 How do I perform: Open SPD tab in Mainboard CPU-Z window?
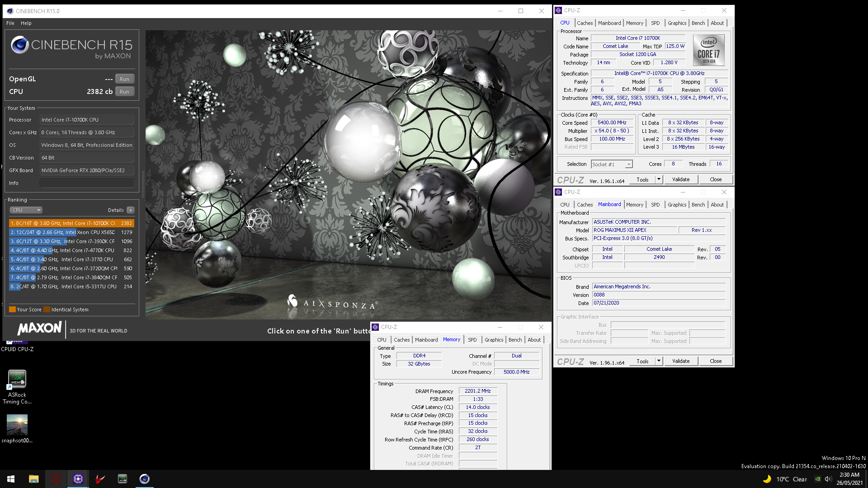click(x=655, y=205)
